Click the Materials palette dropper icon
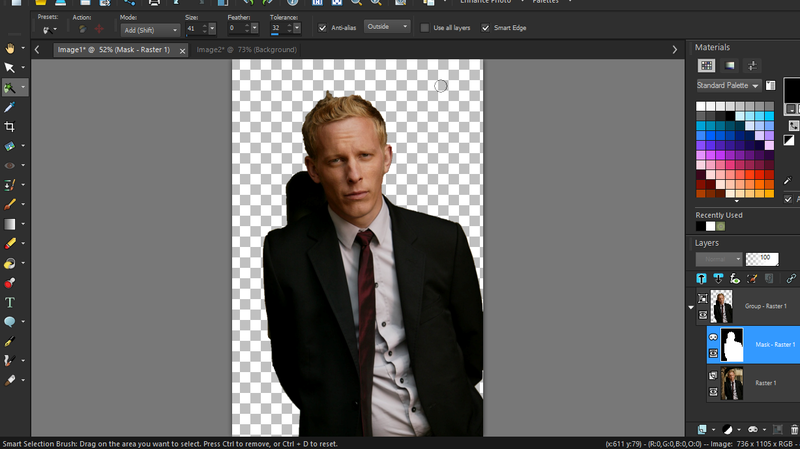 tap(788, 181)
